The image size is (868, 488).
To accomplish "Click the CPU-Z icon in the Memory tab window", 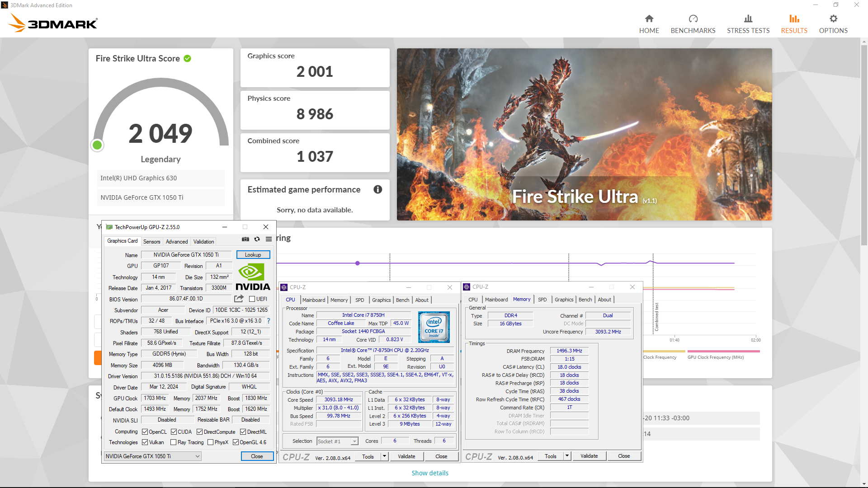I will pyautogui.click(x=467, y=286).
